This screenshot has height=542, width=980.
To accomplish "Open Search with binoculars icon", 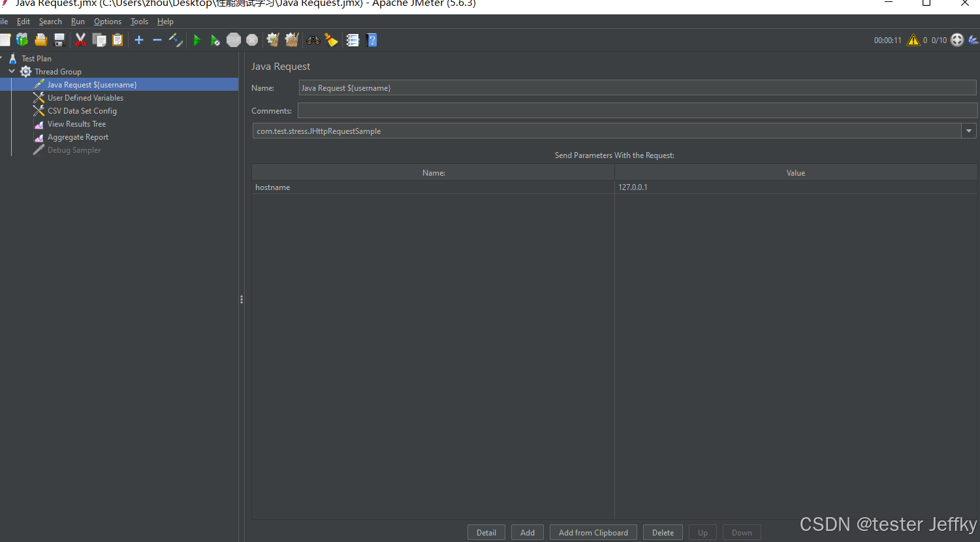I will click(313, 40).
